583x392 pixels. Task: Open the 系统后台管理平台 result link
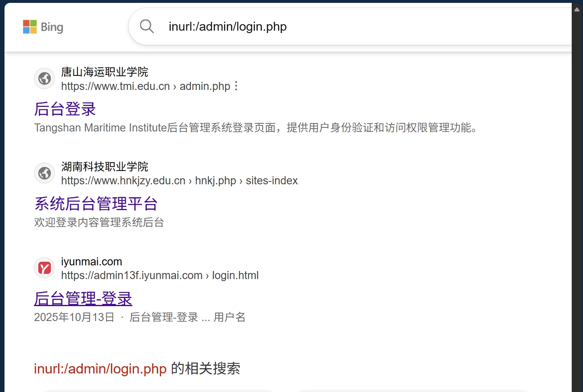click(96, 204)
